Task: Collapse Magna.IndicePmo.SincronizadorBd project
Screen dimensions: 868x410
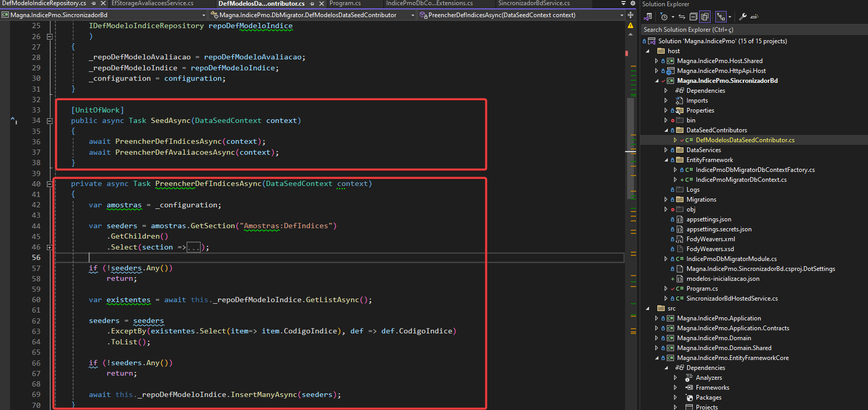Action: point(656,81)
